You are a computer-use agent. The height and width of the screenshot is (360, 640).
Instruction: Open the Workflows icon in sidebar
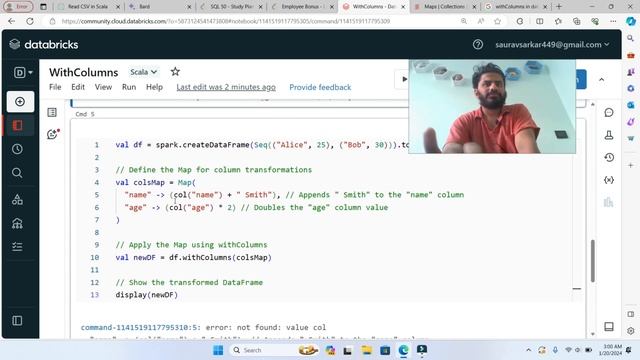tap(17, 247)
